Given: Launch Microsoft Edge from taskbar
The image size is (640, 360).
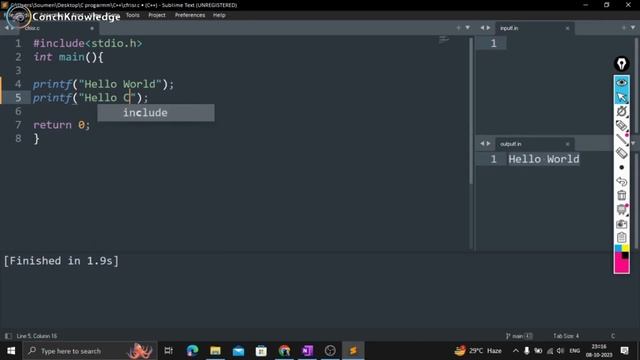Looking at the screenshot, I should (x=192, y=351).
